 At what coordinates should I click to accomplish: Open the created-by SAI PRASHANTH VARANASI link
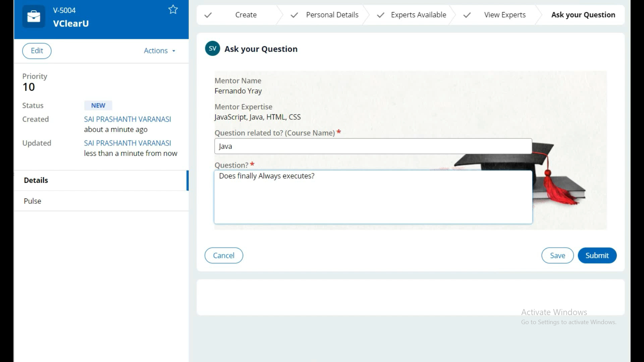[127, 119]
